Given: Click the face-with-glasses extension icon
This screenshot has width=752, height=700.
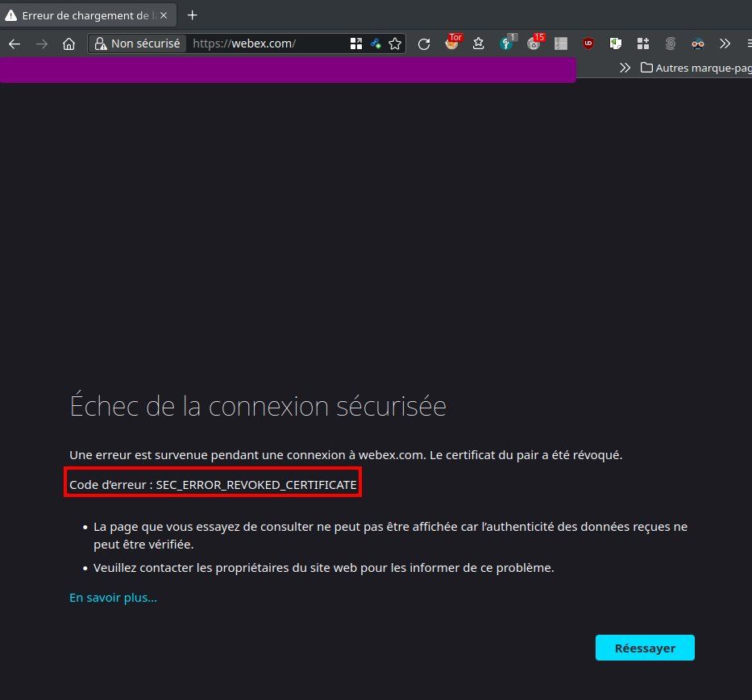Looking at the screenshot, I should (698, 44).
